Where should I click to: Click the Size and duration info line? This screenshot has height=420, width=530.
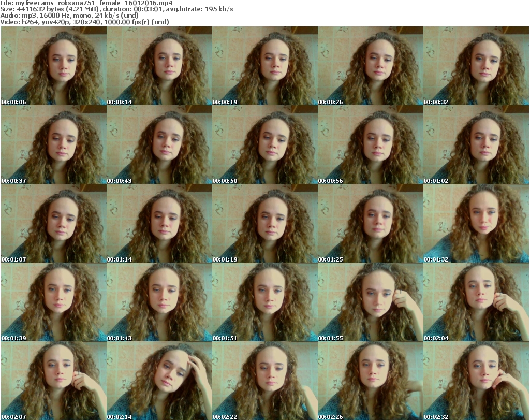click(x=116, y=9)
